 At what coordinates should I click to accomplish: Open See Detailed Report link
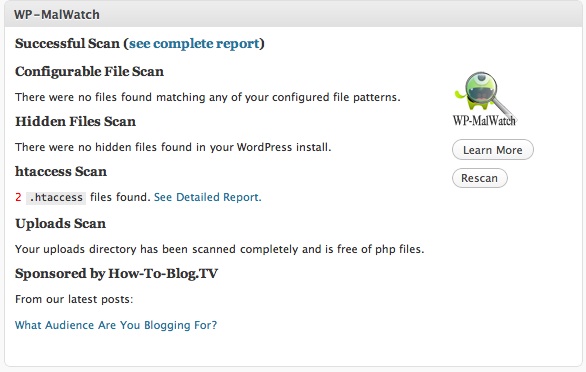207,197
